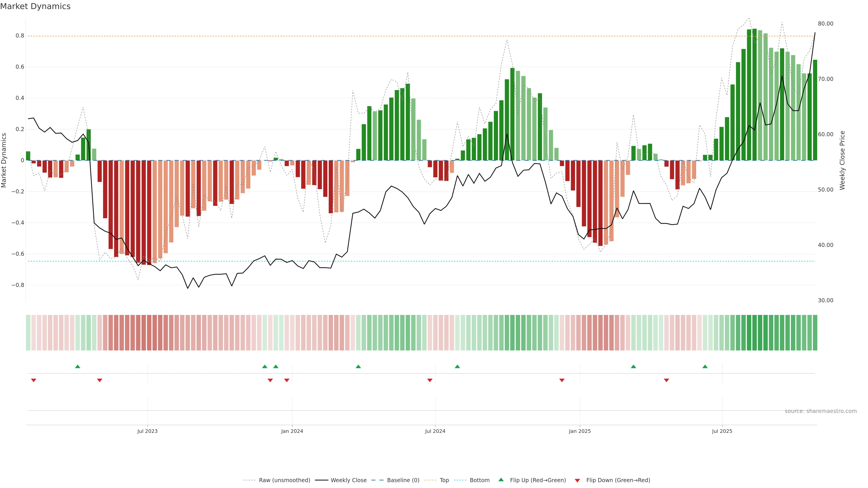Select the Jan 2025 x-axis label
This screenshot has height=488, width=868.
pyautogui.click(x=580, y=431)
